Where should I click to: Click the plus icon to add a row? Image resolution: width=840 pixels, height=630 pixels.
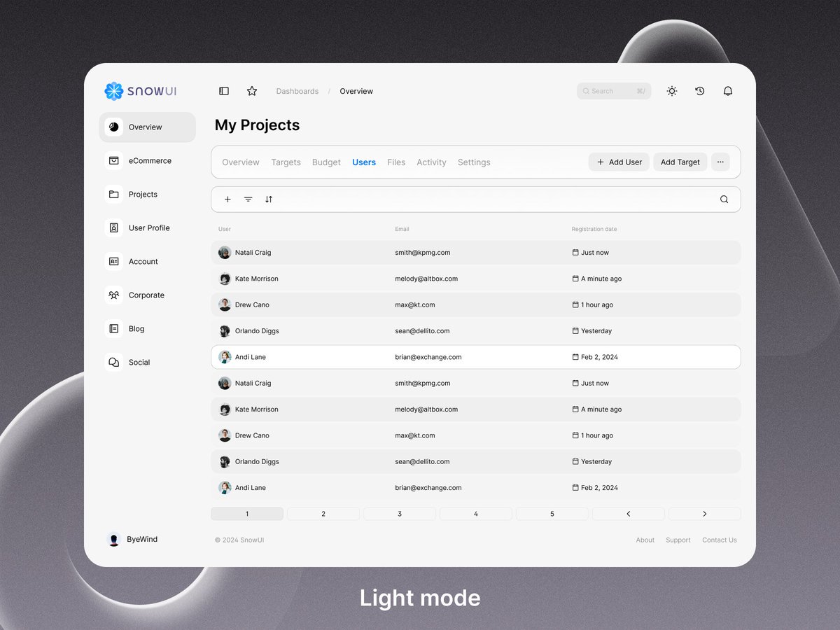point(227,199)
